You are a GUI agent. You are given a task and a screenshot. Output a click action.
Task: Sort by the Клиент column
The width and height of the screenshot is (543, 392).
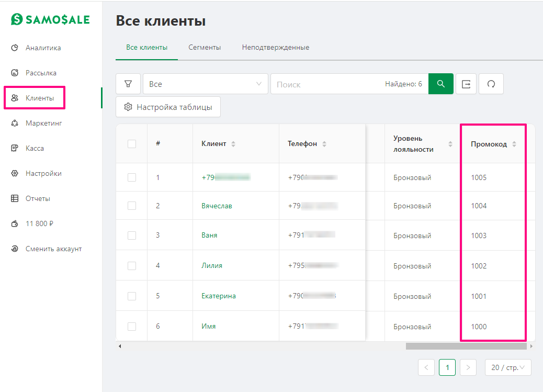coord(233,144)
